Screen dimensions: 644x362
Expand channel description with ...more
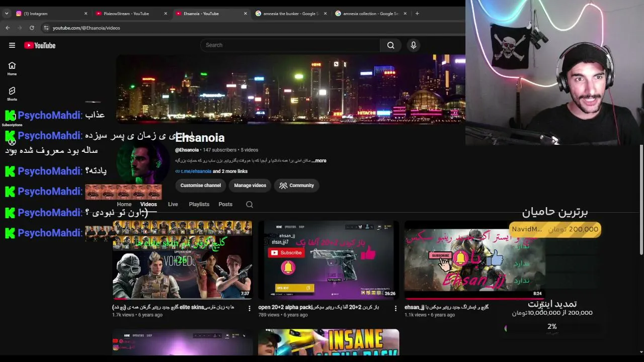click(x=319, y=161)
